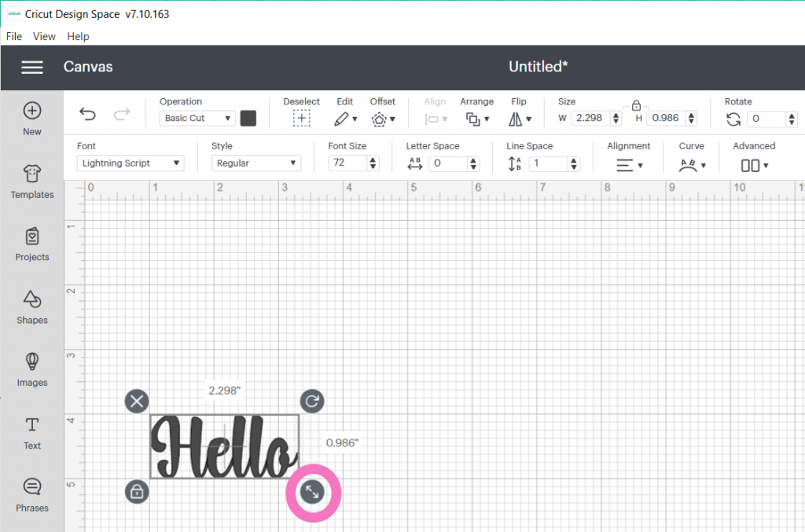Open the Curve text tool

click(x=688, y=165)
